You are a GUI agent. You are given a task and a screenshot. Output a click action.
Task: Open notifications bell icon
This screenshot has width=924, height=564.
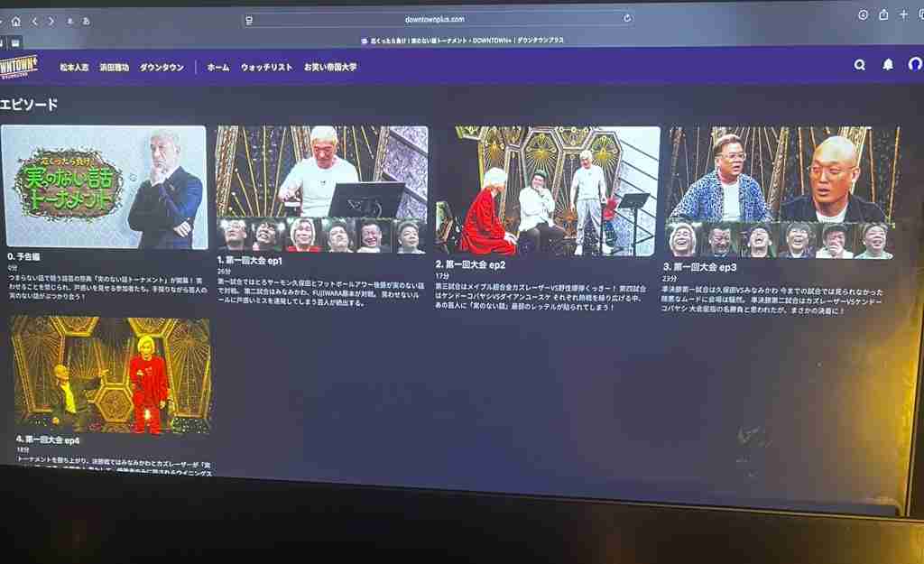click(888, 64)
